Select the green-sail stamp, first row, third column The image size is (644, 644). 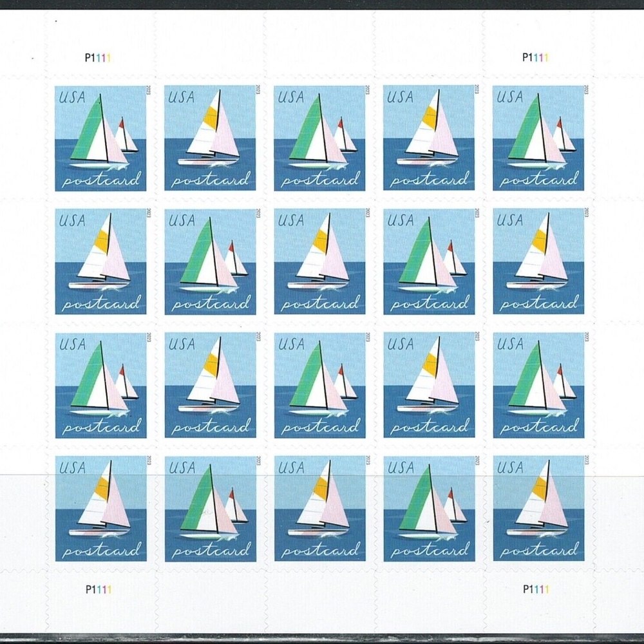point(319,138)
